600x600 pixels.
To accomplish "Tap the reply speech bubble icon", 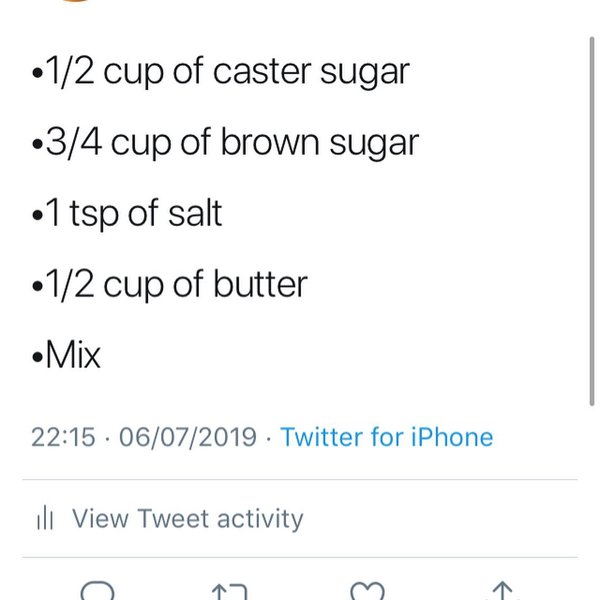I will pos(97,592).
